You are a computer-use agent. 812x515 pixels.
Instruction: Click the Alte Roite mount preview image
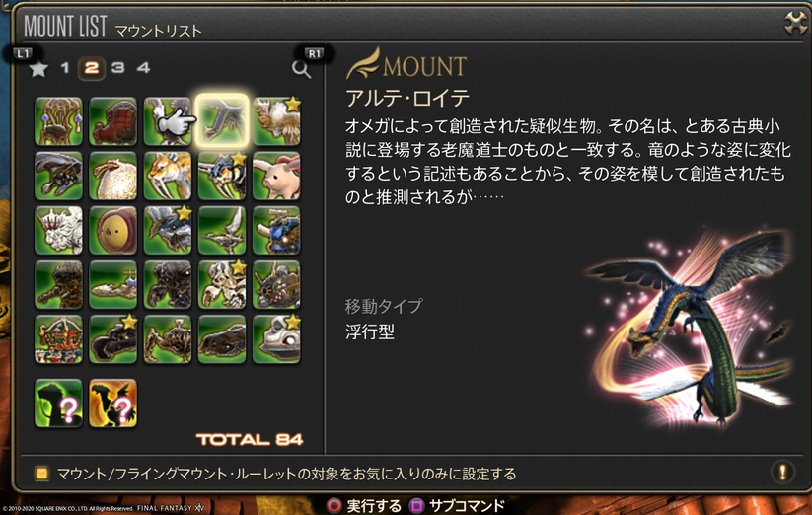(x=689, y=328)
